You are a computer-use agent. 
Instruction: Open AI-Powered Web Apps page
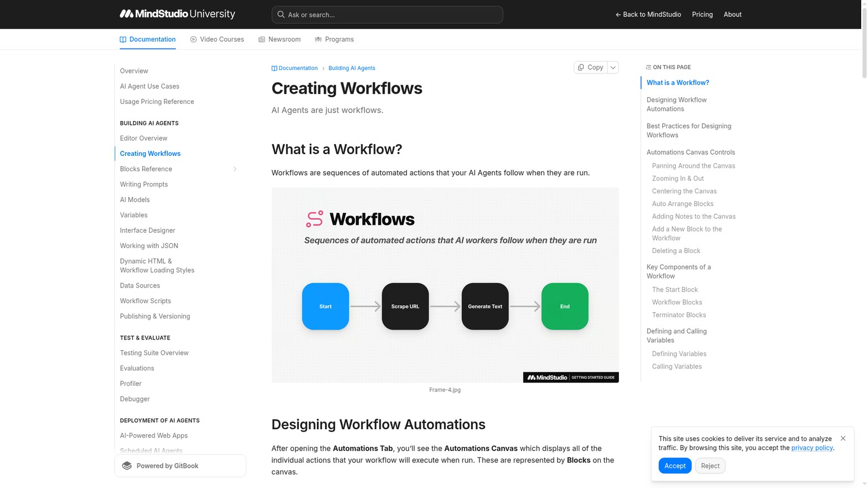point(154,435)
